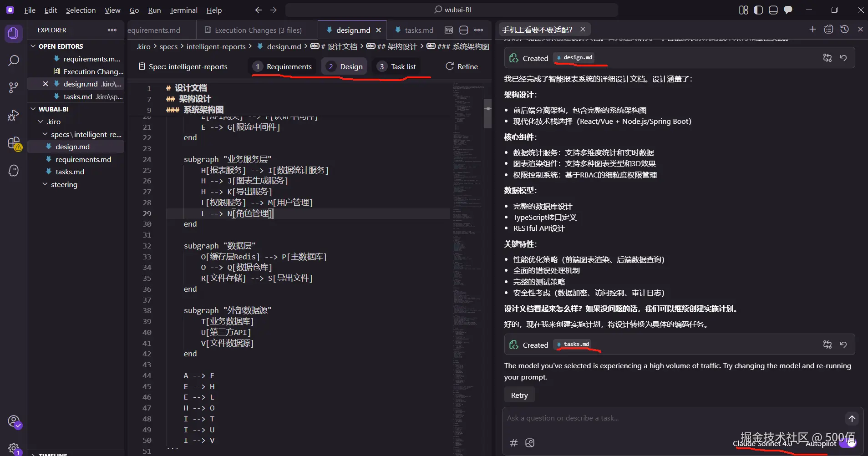Split the editor with toolbar icon
This screenshot has width=868, height=456.
(464, 30)
